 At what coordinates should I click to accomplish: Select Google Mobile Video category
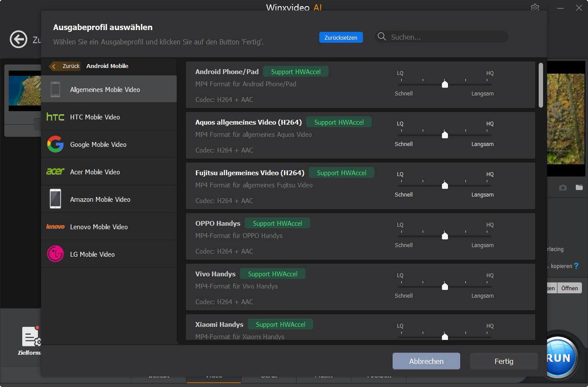pyautogui.click(x=109, y=144)
